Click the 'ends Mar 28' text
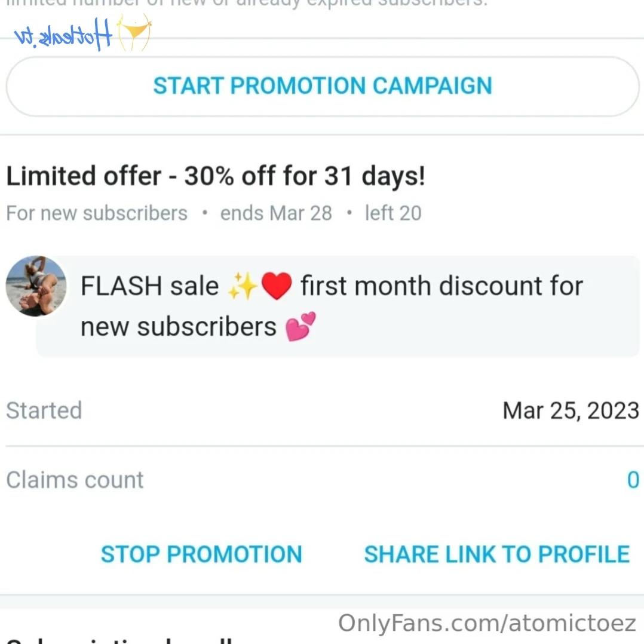644x644 pixels. tap(276, 213)
